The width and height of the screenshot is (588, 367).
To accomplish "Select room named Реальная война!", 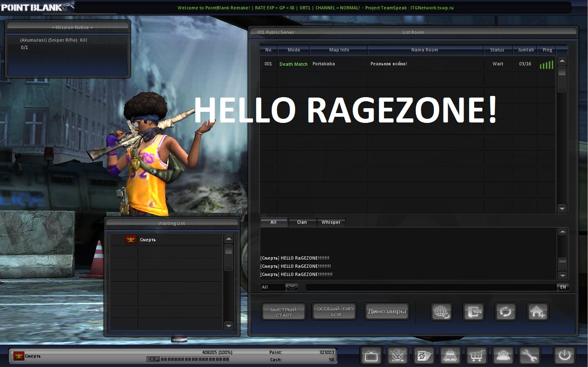I will 388,64.
